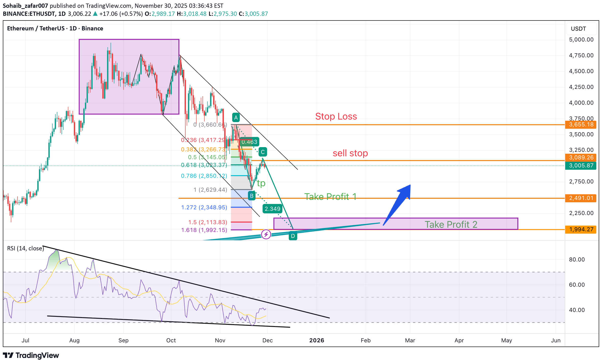Click the RSI (14, close) indicator title
Image resolution: width=602 pixels, height=364 pixels.
pos(25,248)
